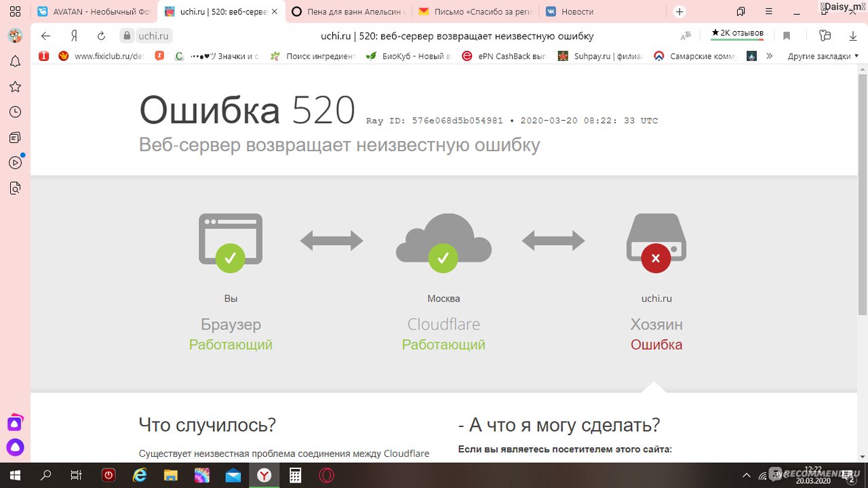The image size is (868, 488).
Task: Expand the bookmarks overflow chevron
Action: point(769,56)
